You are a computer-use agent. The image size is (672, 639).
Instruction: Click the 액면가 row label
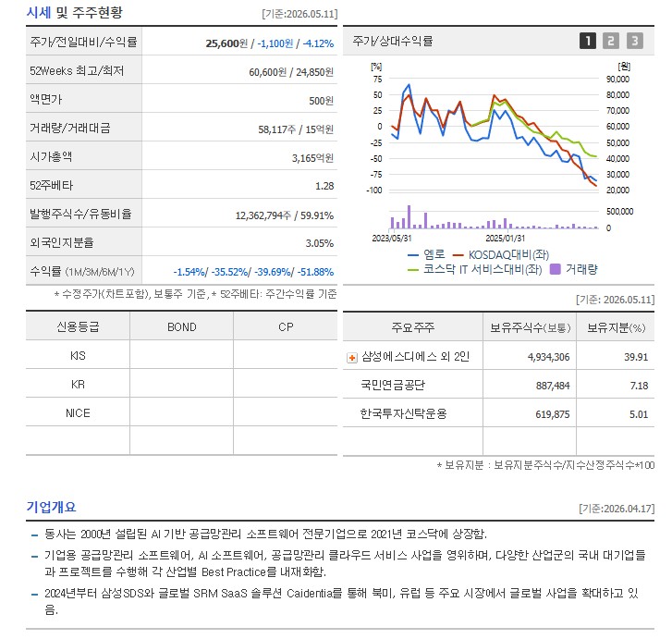point(46,99)
